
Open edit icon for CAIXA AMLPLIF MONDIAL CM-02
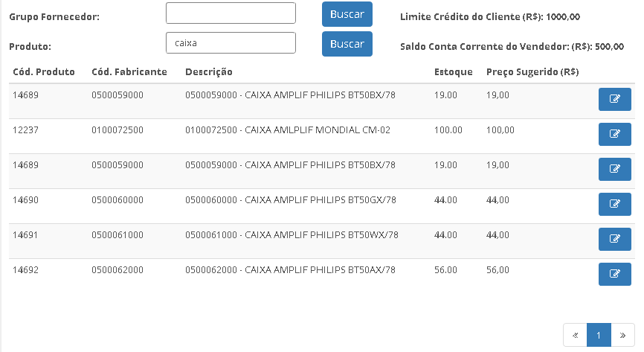(x=614, y=134)
